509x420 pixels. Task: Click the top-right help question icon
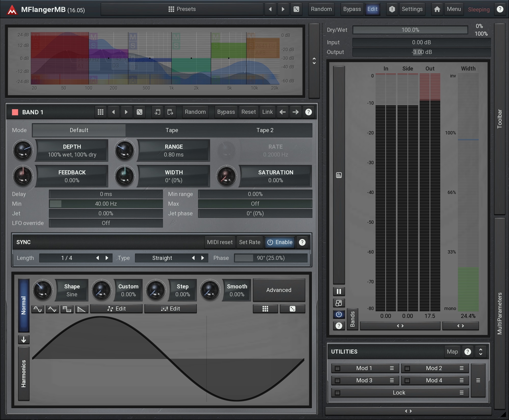[500, 9]
